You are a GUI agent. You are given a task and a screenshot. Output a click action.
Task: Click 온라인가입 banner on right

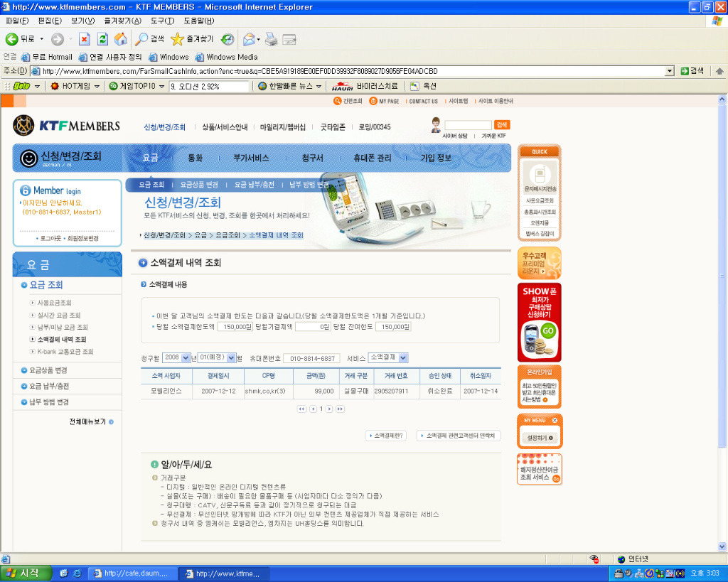pyautogui.click(x=540, y=387)
